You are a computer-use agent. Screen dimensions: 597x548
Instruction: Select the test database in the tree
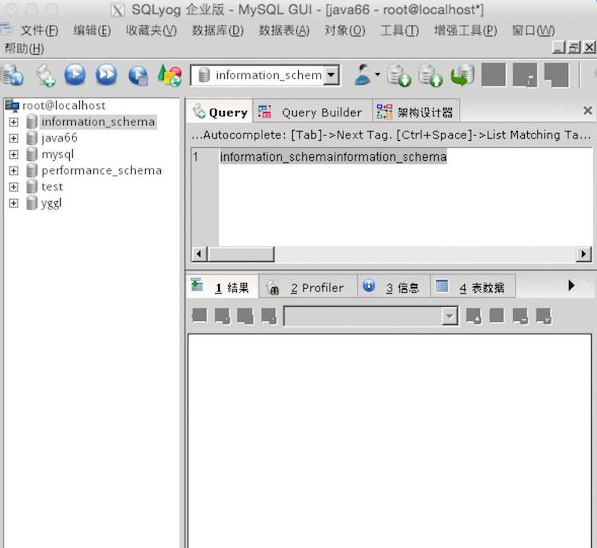(52, 187)
